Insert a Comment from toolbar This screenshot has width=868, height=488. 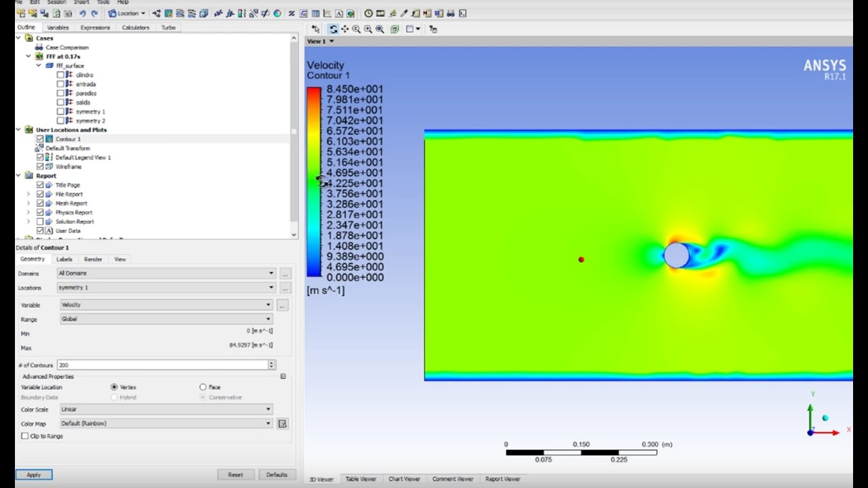point(339,13)
